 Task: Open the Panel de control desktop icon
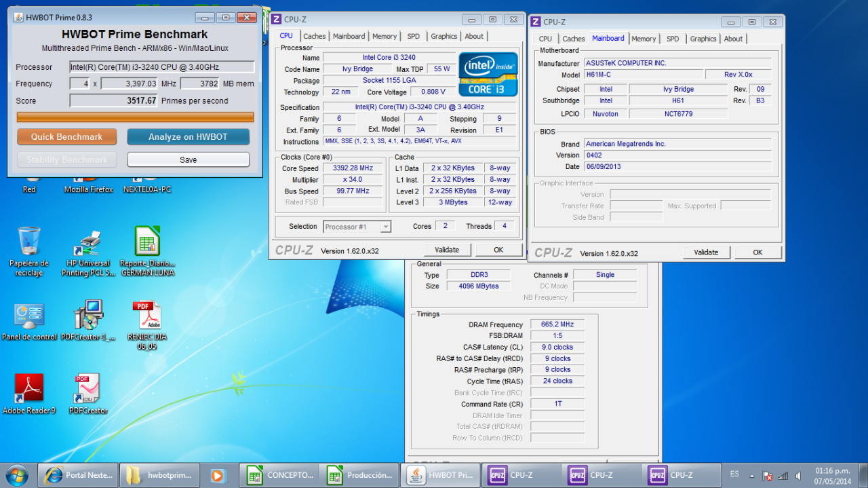[30, 321]
